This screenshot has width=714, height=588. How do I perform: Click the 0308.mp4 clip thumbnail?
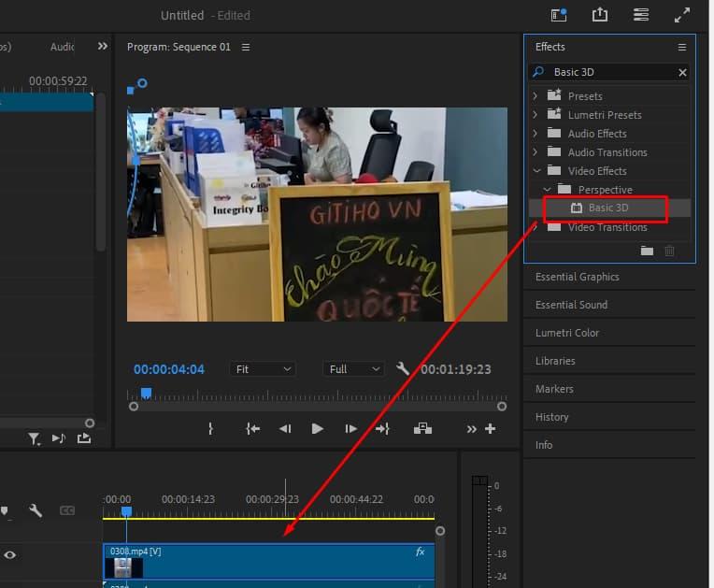pyautogui.click(x=123, y=567)
